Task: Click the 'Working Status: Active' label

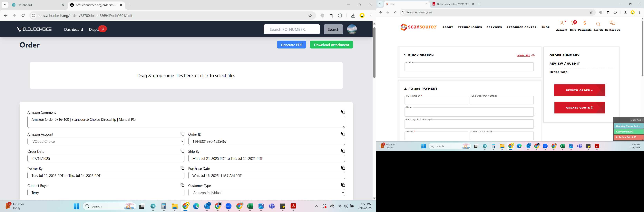Action: coord(629,126)
